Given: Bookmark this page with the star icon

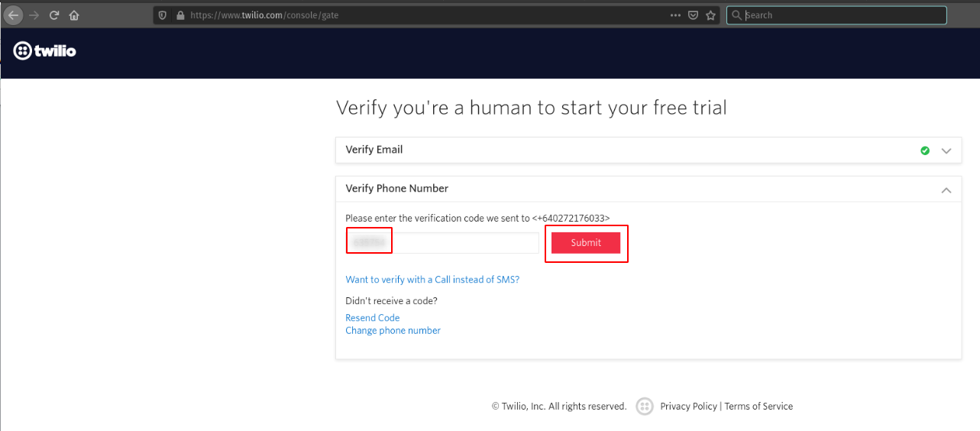Looking at the screenshot, I should [711, 15].
